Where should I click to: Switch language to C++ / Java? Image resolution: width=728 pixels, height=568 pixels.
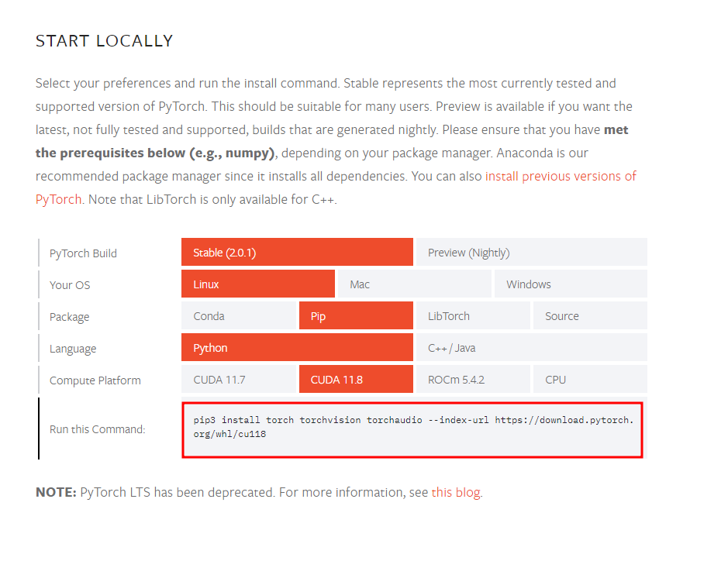531,348
